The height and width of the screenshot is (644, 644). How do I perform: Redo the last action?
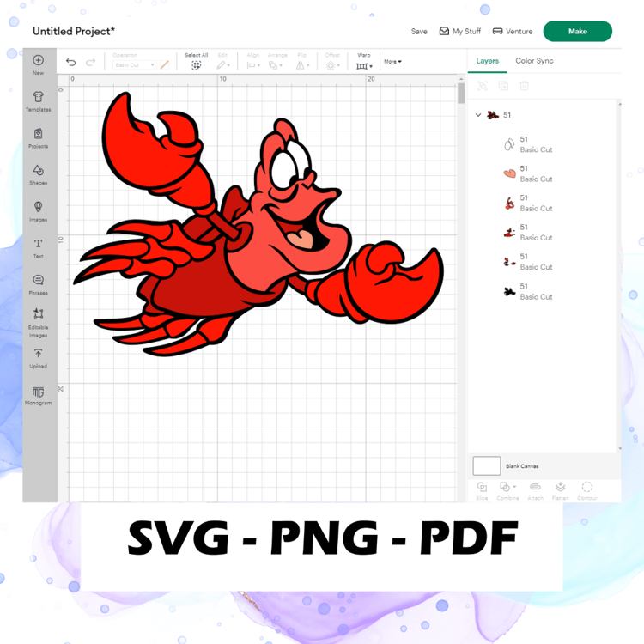pyautogui.click(x=90, y=62)
